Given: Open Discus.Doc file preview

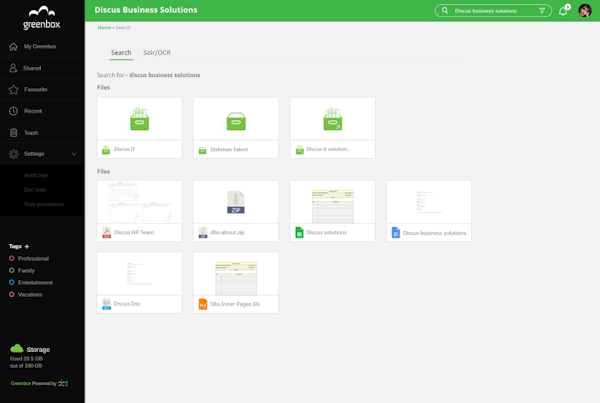Looking at the screenshot, I should click(140, 274).
